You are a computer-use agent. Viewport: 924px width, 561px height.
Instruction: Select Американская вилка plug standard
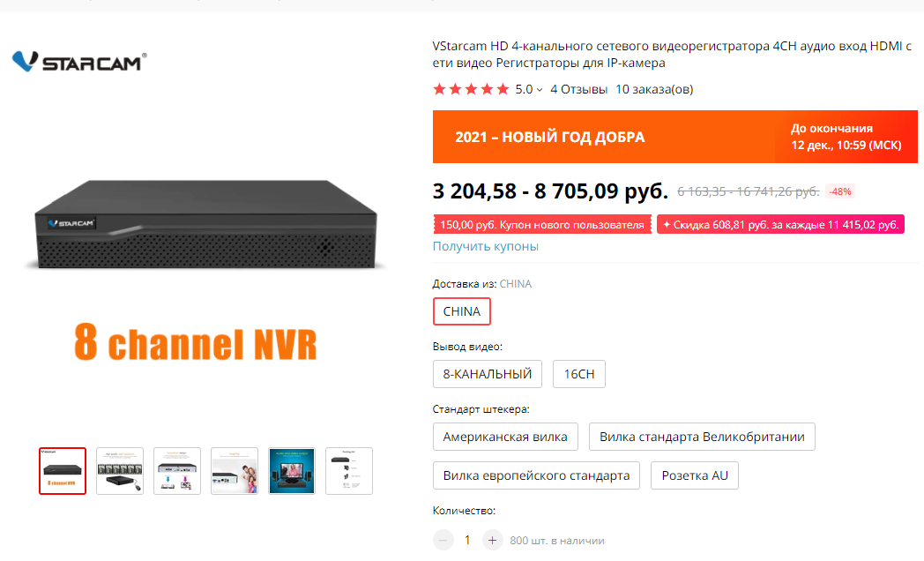coord(505,437)
